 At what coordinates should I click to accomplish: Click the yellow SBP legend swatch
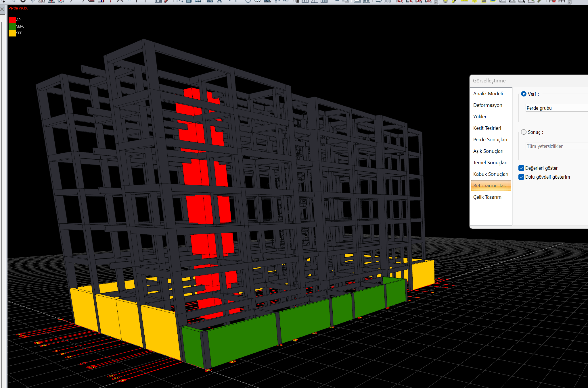12,33
